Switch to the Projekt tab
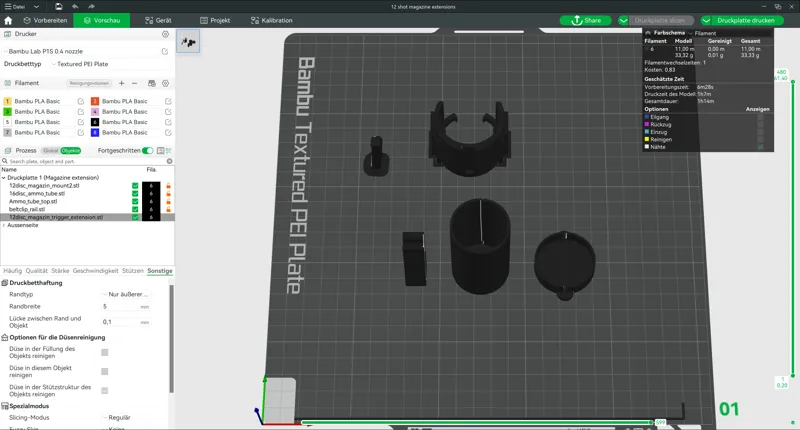Image resolution: width=800 pixels, height=430 pixels. point(215,20)
